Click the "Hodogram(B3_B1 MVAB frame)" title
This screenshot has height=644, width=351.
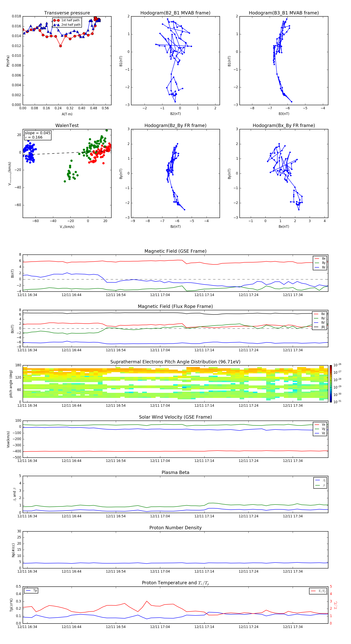tap(284, 13)
